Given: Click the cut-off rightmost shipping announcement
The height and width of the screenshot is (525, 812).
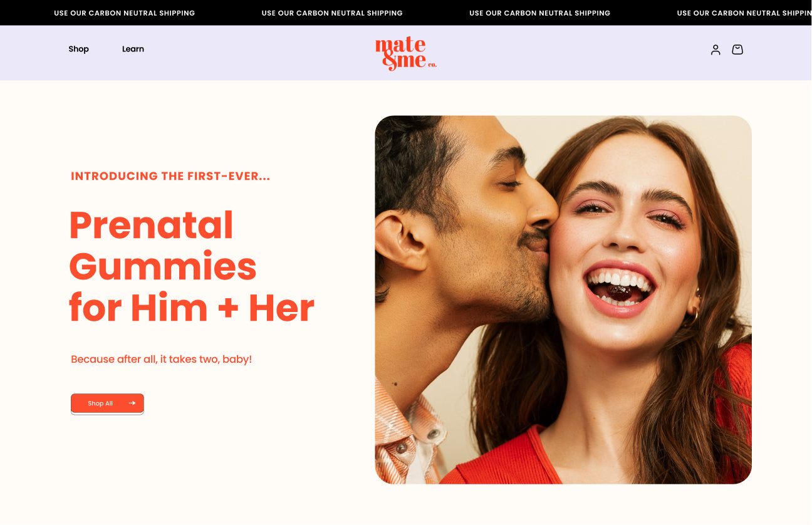Looking at the screenshot, I should 744,13.
